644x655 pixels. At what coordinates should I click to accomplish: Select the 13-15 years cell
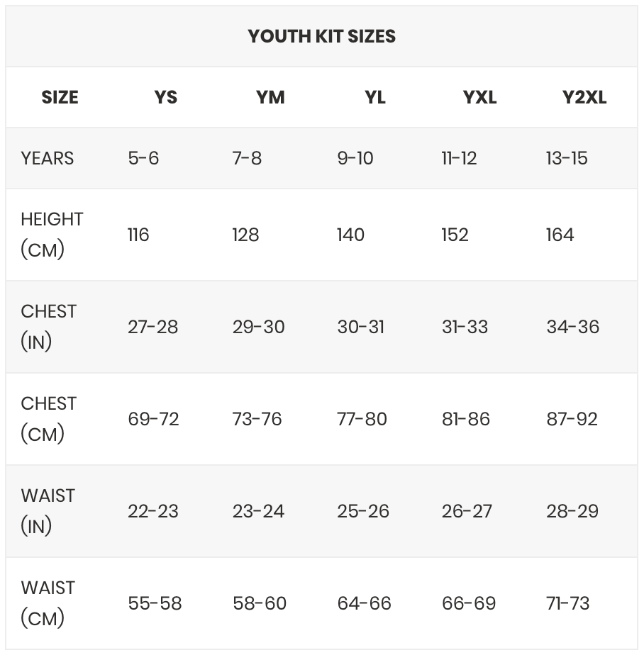(x=567, y=158)
